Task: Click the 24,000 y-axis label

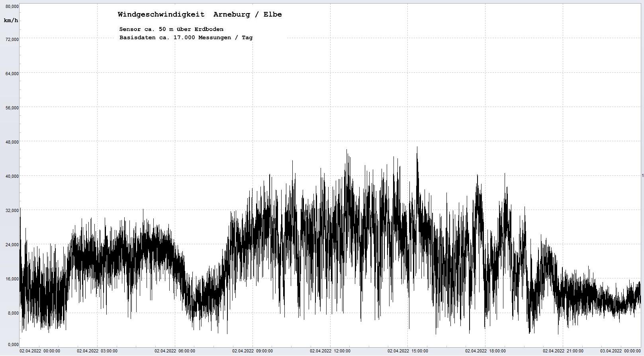Action: pos(12,245)
